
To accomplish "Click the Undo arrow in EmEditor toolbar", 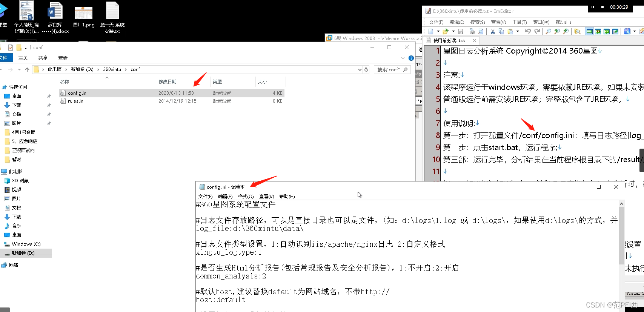I will click(x=528, y=31).
